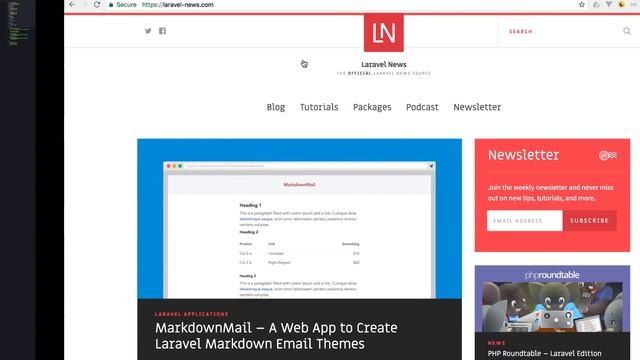Open the Newsletter menu item
The height and width of the screenshot is (360, 640).
pyautogui.click(x=477, y=107)
